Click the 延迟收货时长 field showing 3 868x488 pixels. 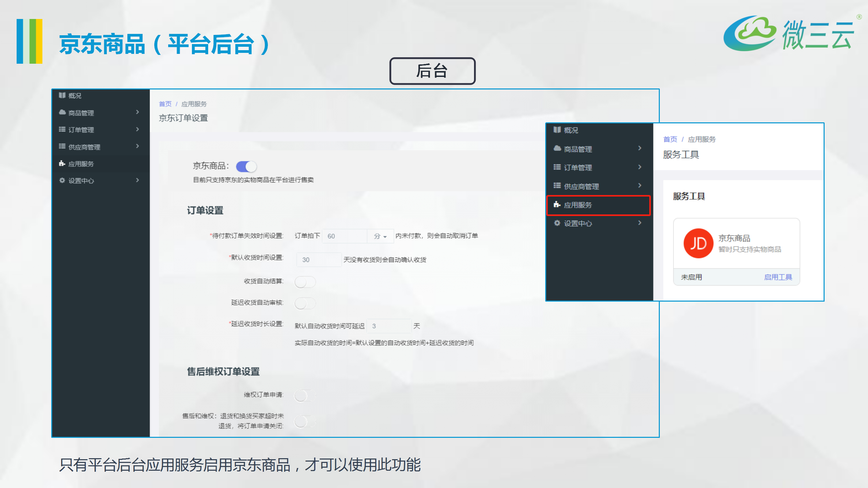[x=389, y=326]
